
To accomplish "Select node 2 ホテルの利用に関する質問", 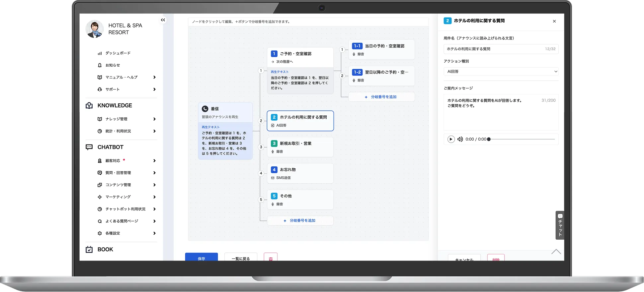I will click(300, 121).
